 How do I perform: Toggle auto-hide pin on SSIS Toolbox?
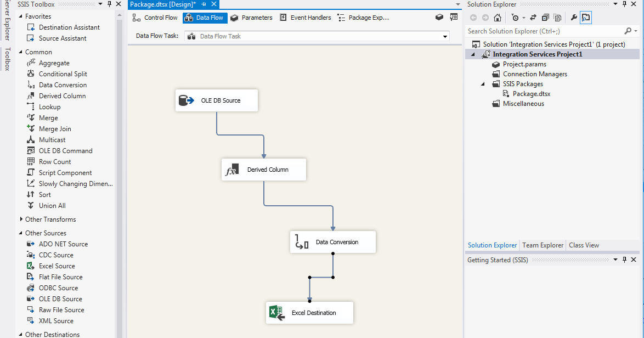tap(110, 4)
